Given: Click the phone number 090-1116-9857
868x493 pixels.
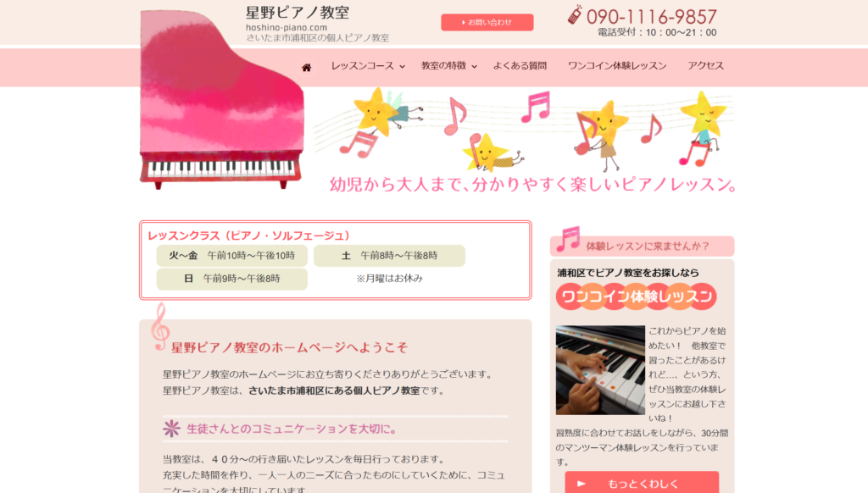Looking at the screenshot, I should pyautogui.click(x=652, y=17).
